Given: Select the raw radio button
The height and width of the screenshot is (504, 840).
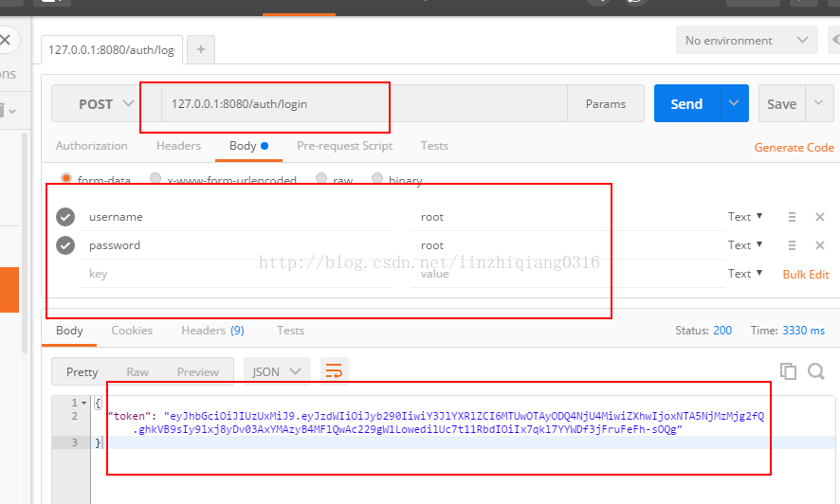Looking at the screenshot, I should pyautogui.click(x=321, y=178).
